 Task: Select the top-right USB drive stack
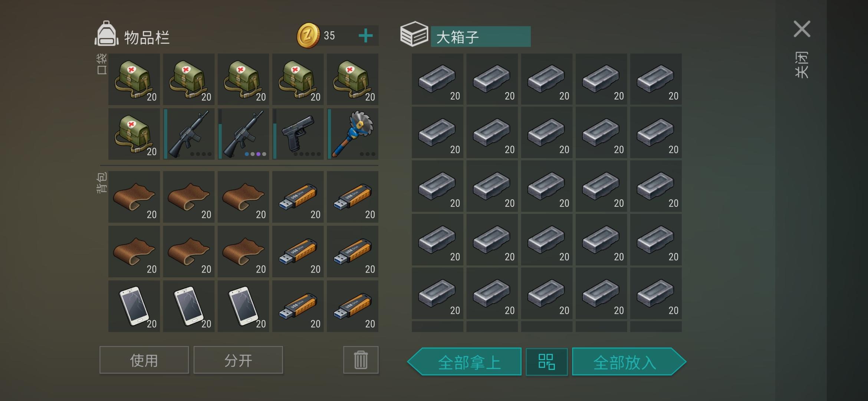point(353,197)
